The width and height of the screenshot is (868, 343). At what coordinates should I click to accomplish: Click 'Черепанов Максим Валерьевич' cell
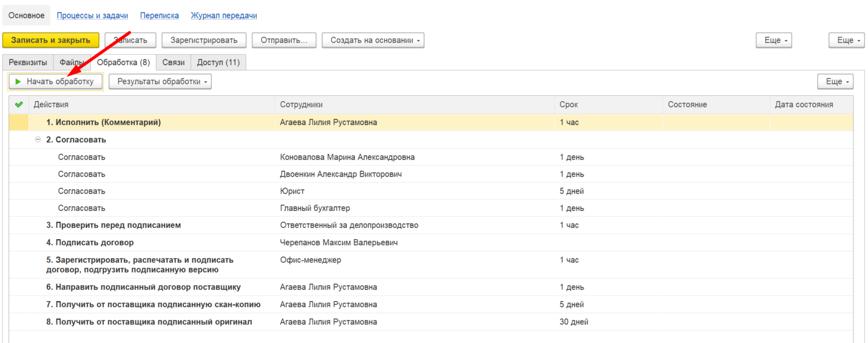pos(415,242)
